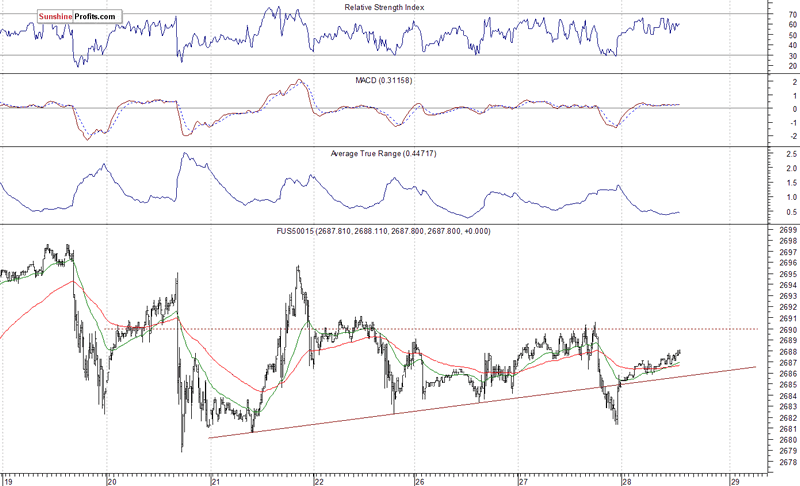800x486 pixels.
Task: Click date label 21 on time axis
Action: tap(215, 481)
